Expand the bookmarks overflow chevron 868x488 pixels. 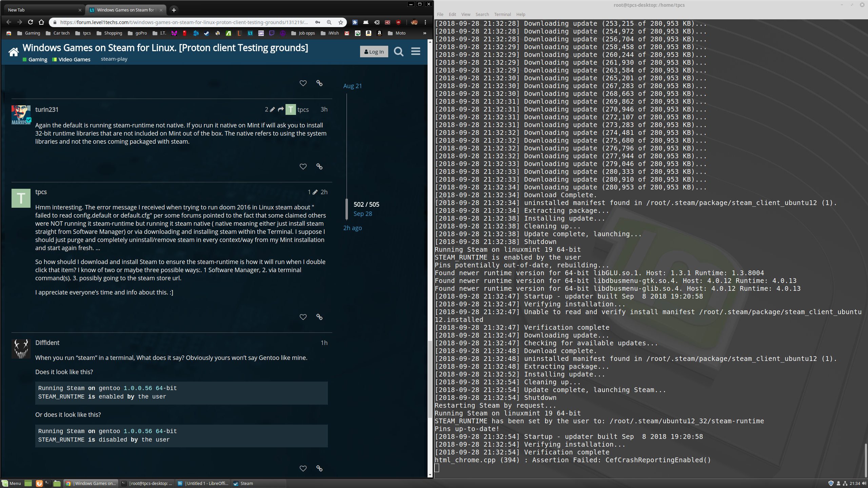(425, 33)
